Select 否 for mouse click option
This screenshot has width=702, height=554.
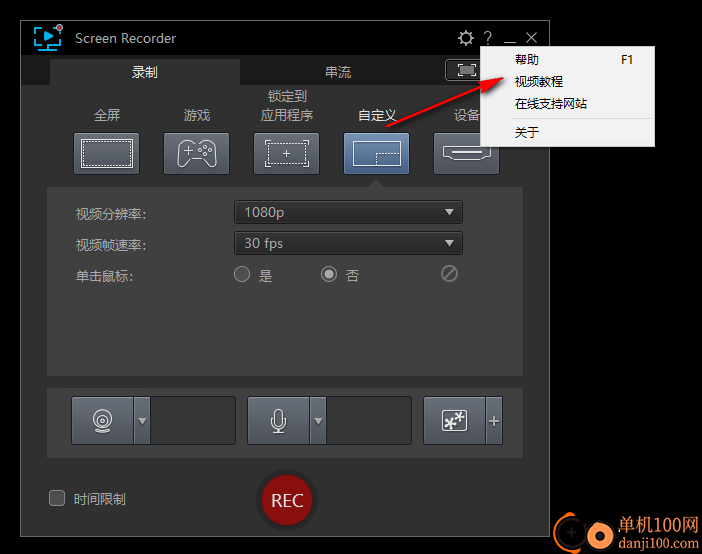pos(329,274)
